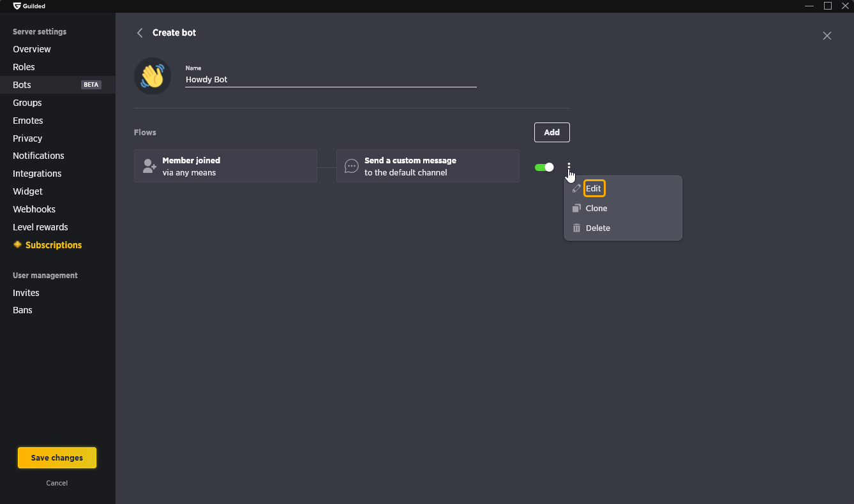Open Bans under User management
Image resolution: width=854 pixels, height=504 pixels.
(x=57, y=310)
